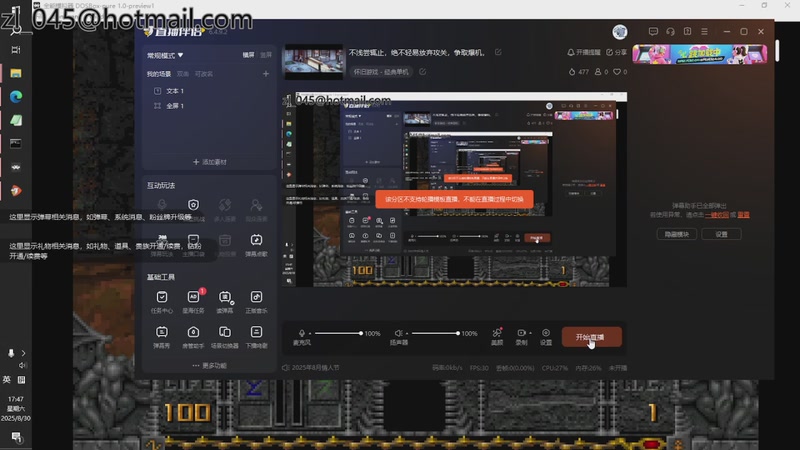Mute the 扬声器 speaker icon
This screenshot has height=450, width=800.
point(398,333)
